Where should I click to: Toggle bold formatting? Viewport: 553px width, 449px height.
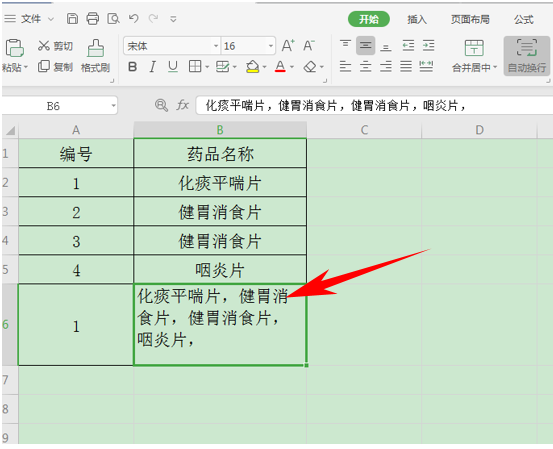(x=133, y=66)
